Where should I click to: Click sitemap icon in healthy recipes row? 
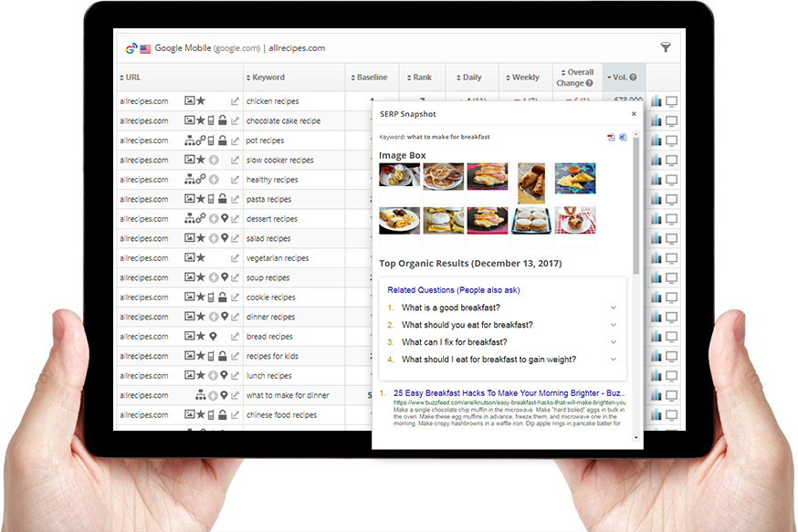(190, 180)
